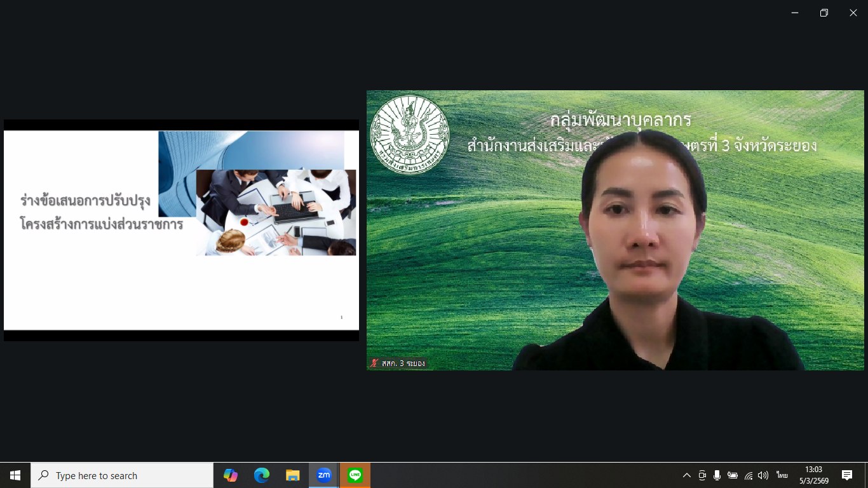
Task: Click the 'Type here to search' box
Action: [x=122, y=475]
